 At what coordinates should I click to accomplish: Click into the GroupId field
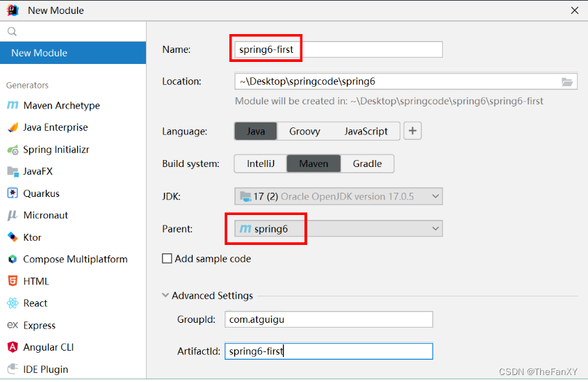pos(329,319)
